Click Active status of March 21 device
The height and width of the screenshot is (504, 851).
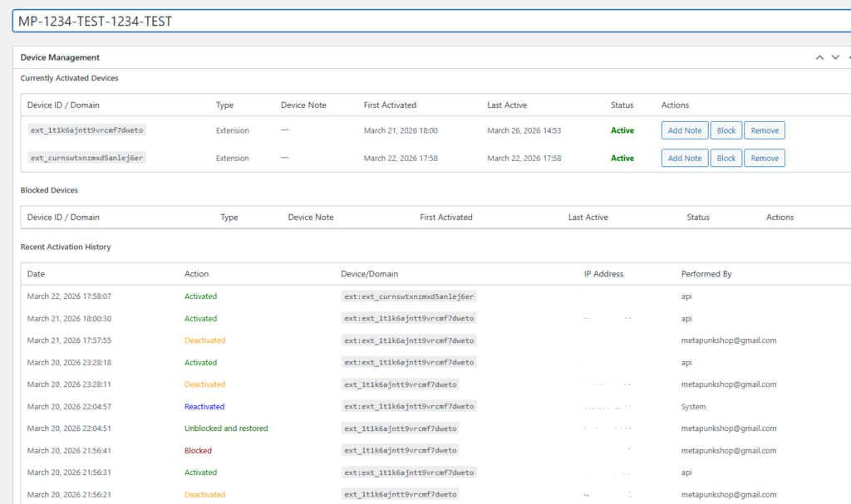tap(622, 130)
